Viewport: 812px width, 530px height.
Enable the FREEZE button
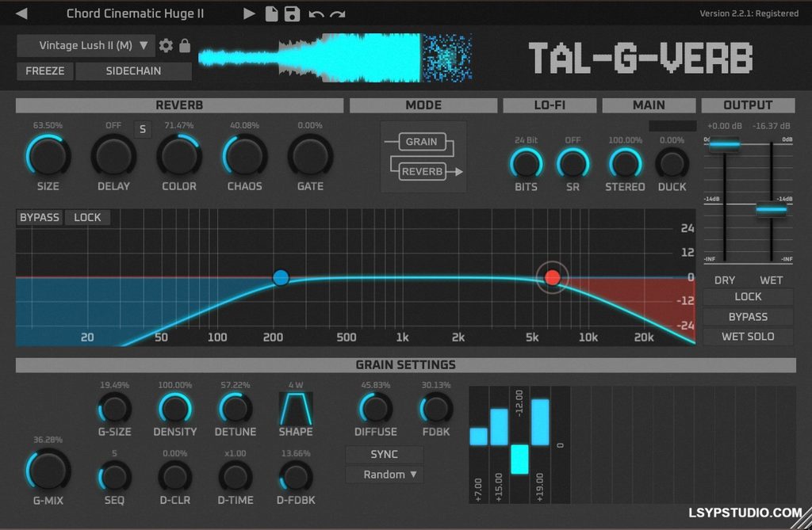coord(45,71)
